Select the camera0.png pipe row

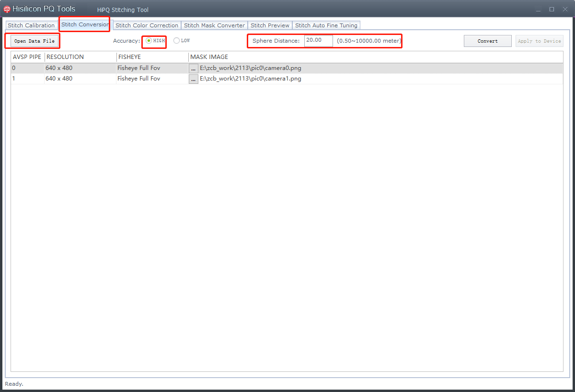(96, 68)
